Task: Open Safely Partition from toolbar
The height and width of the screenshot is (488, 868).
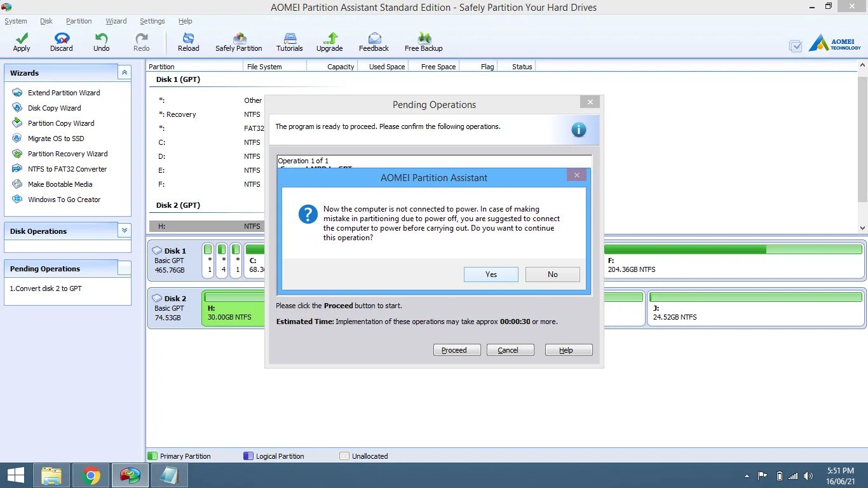Action: coord(239,43)
